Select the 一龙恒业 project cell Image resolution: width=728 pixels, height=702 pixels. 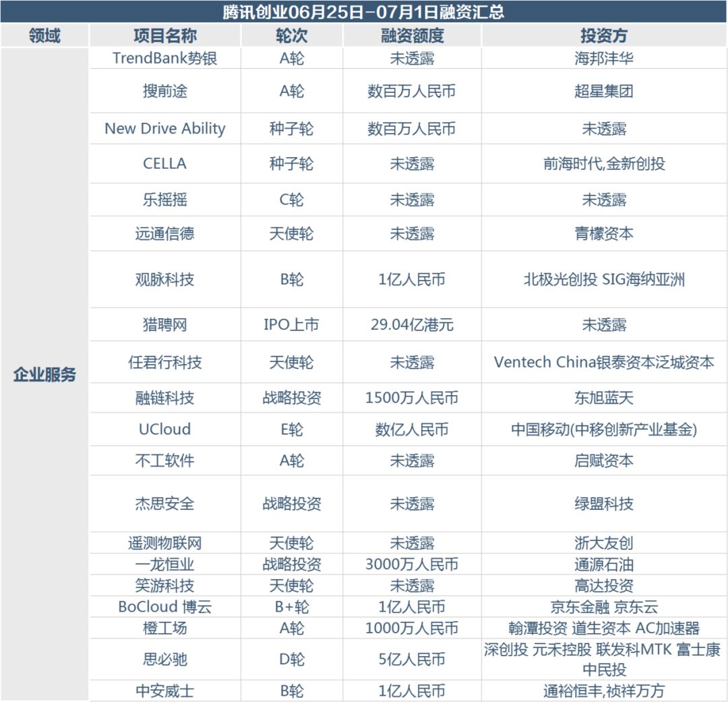[165, 564]
